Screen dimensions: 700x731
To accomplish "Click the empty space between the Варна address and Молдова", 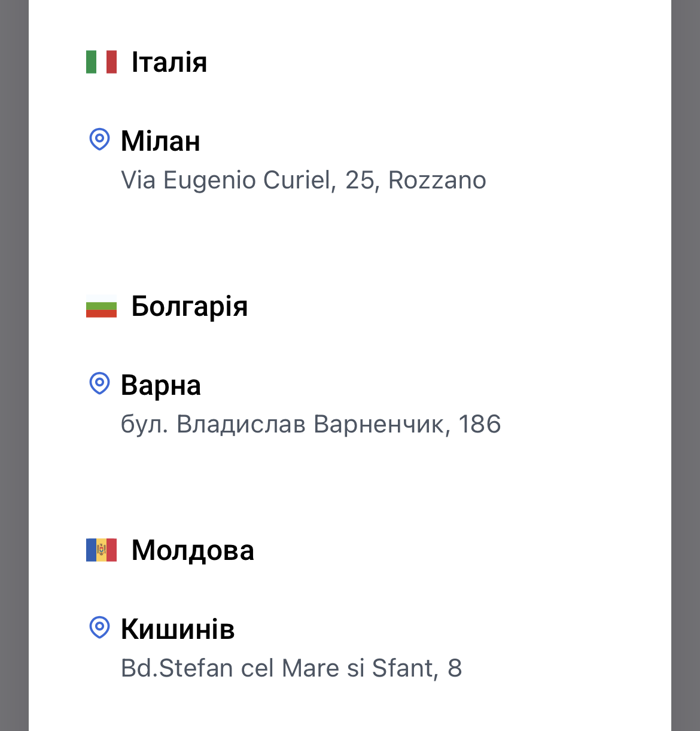I will [350, 487].
